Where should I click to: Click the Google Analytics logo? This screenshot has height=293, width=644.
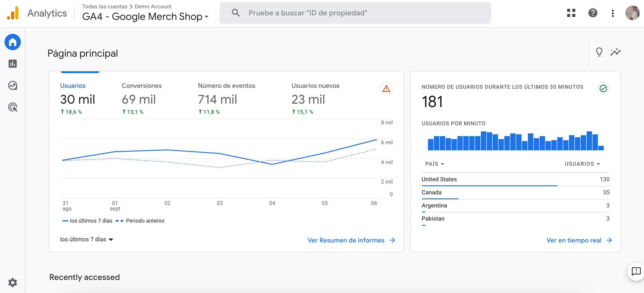13,13
